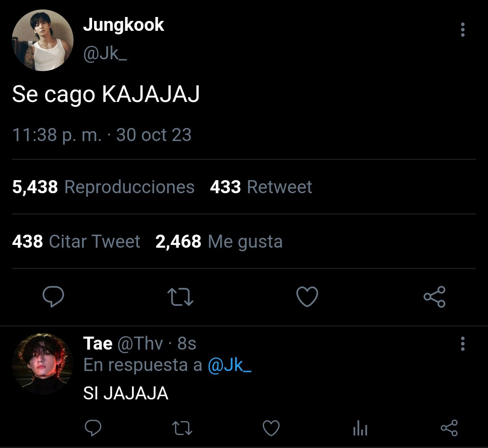Image resolution: width=488 pixels, height=448 pixels.
Task: Open the @Jk_ mention link in reply
Action: [229, 365]
